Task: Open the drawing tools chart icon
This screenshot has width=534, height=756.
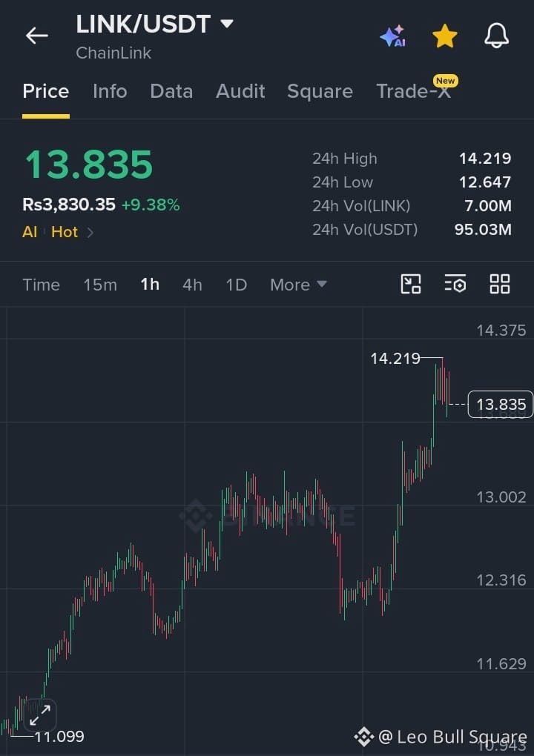Action: tap(411, 284)
